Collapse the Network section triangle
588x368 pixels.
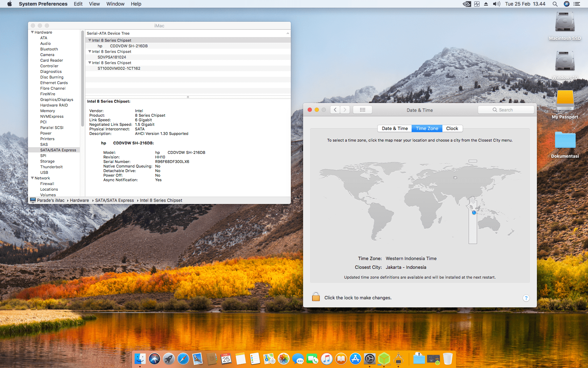[x=32, y=178]
